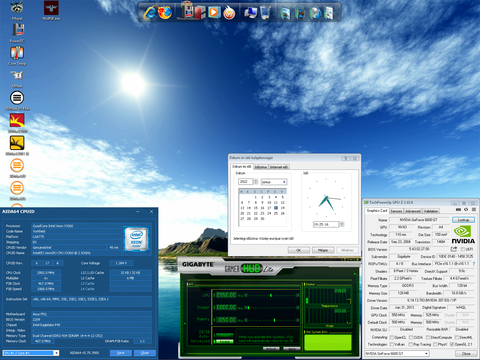The image size is (480, 360).
Task: Toggle the Vulkan checkbox in GPU-Z
Action: pyautogui.click(x=392, y=344)
